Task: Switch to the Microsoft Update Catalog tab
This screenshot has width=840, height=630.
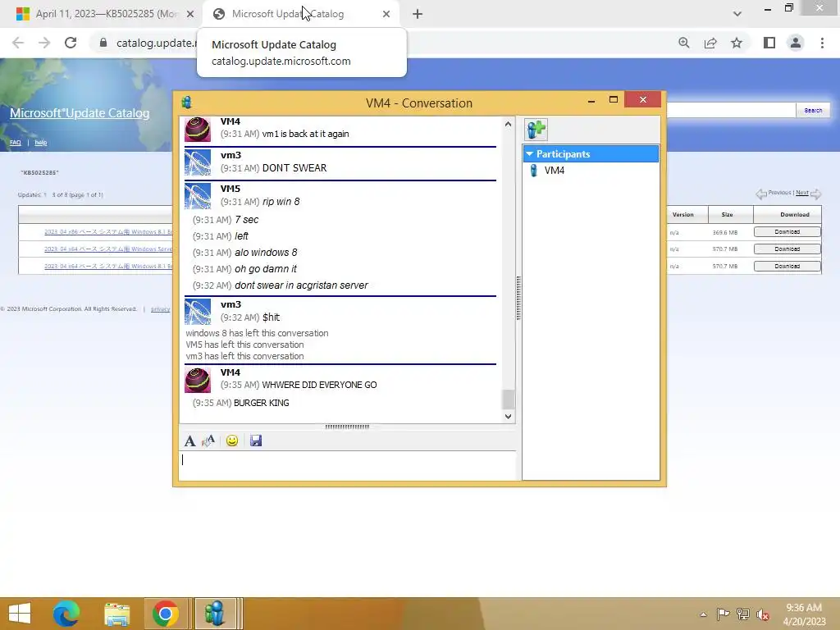Action: click(x=302, y=14)
